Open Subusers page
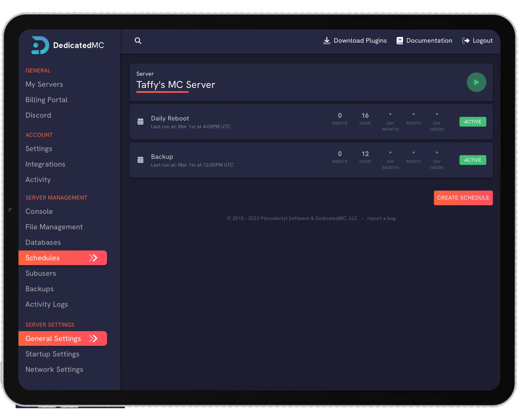 [x=41, y=273]
